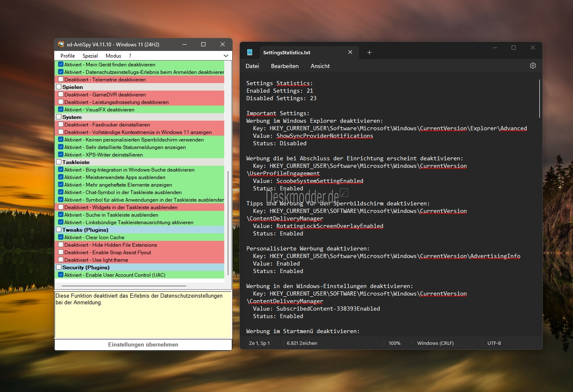Select row Linksbündige Taskleistenausrichtung aktivieren

(x=140, y=222)
